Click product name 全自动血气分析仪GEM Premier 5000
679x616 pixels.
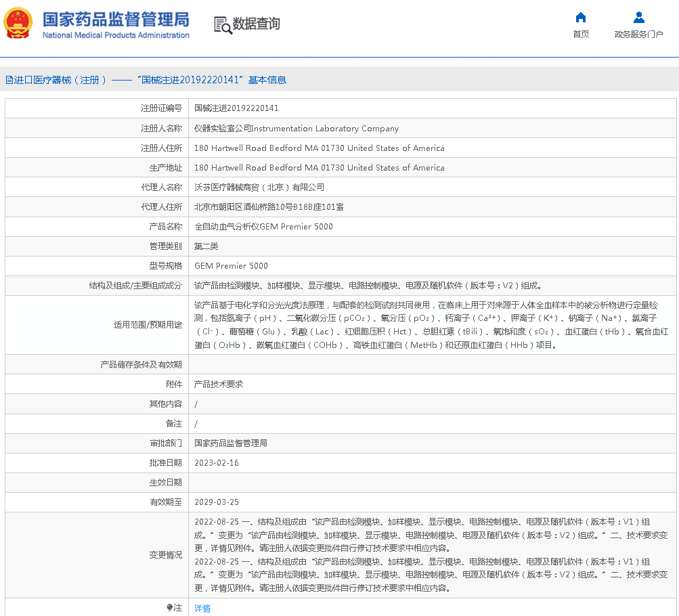tap(263, 227)
